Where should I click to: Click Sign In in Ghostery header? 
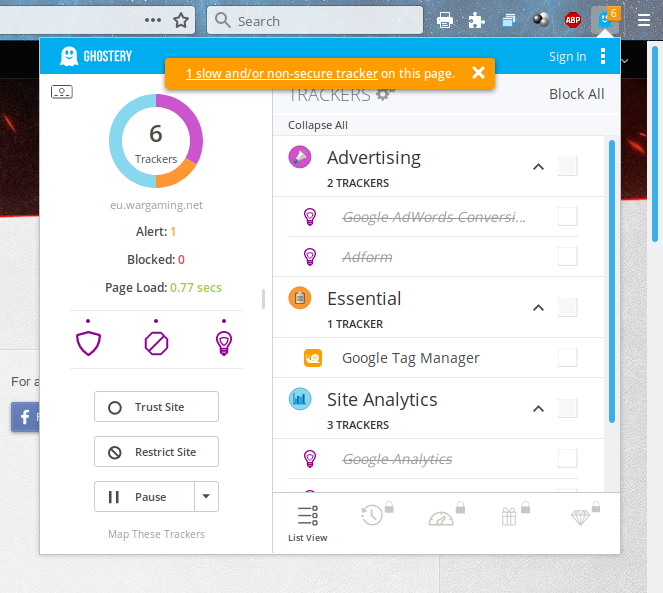tap(567, 56)
